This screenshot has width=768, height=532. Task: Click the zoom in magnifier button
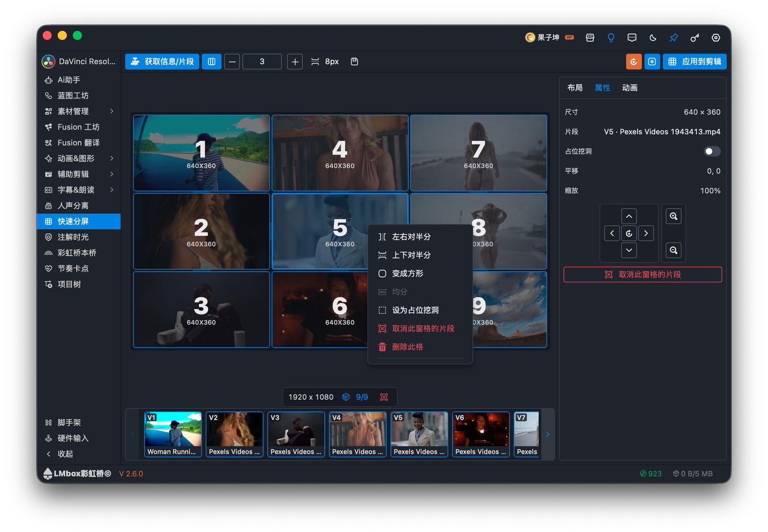pos(673,216)
